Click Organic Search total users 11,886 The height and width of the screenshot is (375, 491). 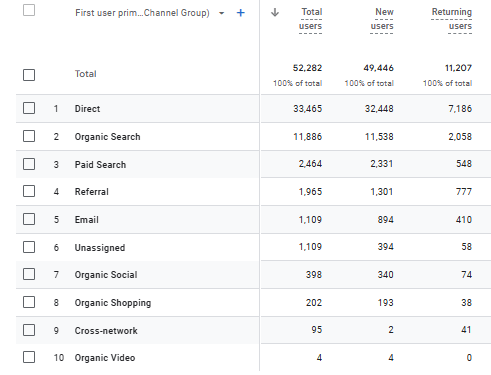coord(308,137)
